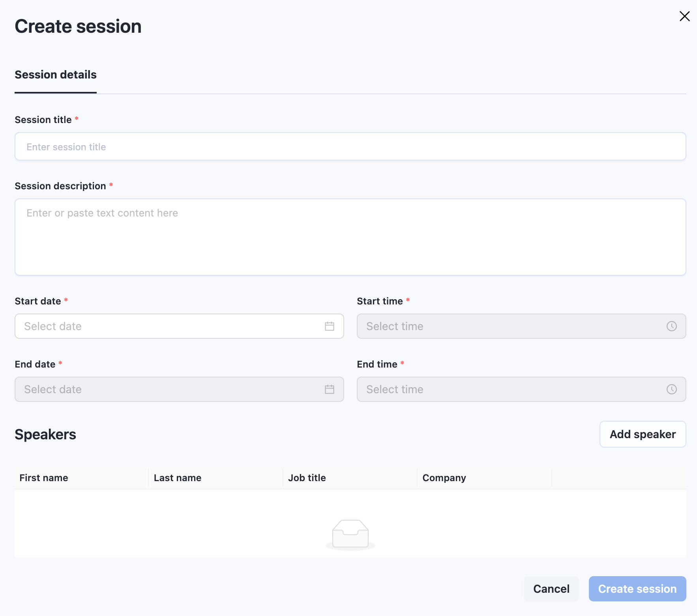Image resolution: width=697 pixels, height=616 pixels.
Task: Cancel the session creation
Action: 551,589
